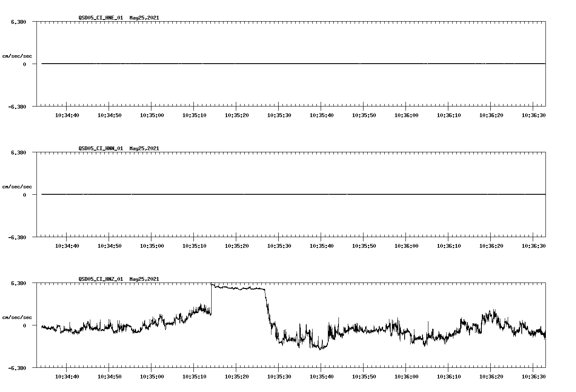Click the May25,2021 date on the HNE plot
The width and height of the screenshot is (576, 392).
tap(144, 18)
